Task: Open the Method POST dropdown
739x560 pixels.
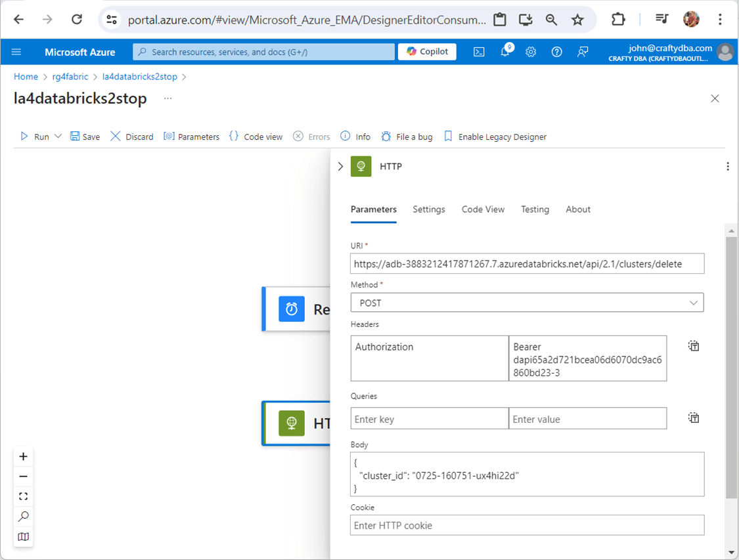Action: [527, 303]
